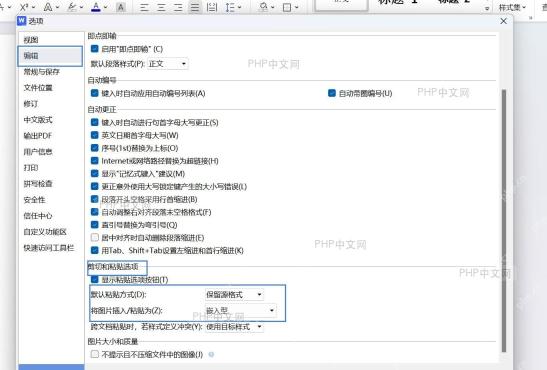Close the 选项 dialog with the X
Screen dimensions: 547x370
[503, 21]
